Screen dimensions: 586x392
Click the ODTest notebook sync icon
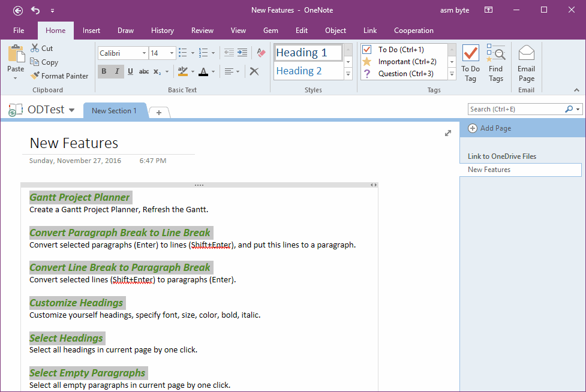click(16, 110)
